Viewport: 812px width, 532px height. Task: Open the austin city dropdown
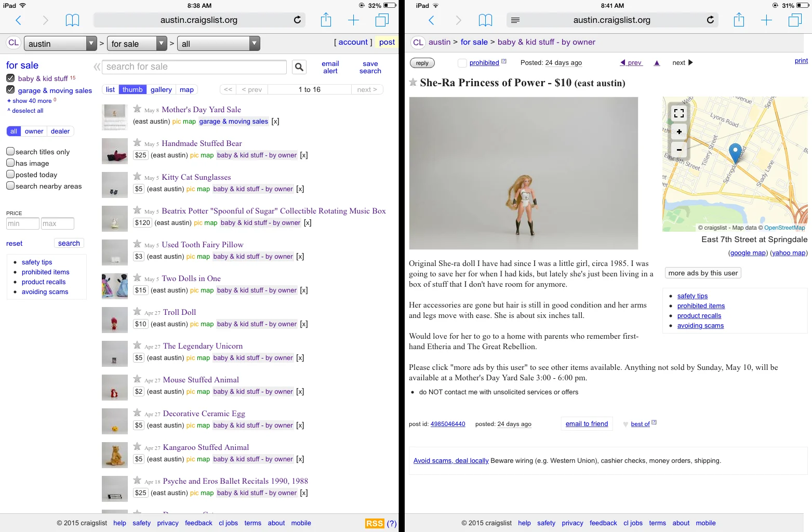tap(60, 44)
